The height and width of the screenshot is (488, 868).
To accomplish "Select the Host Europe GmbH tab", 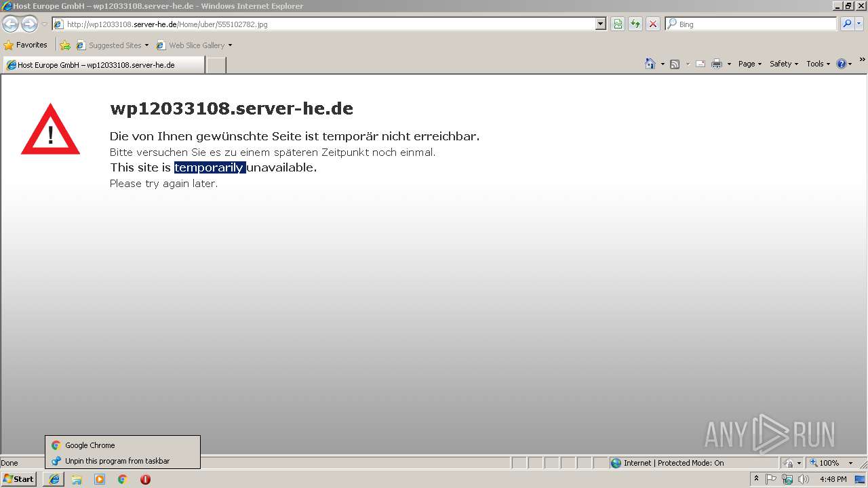I will (x=103, y=65).
